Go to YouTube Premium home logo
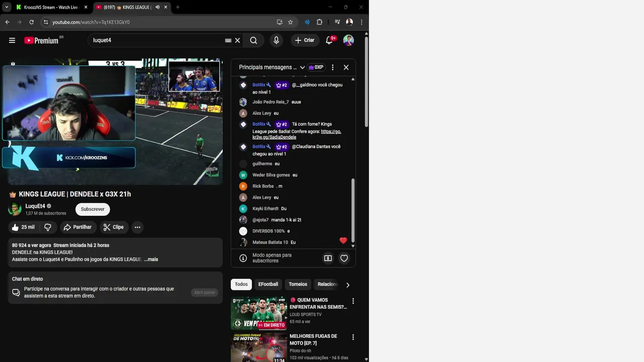This screenshot has height=362, width=644. pos(41,40)
